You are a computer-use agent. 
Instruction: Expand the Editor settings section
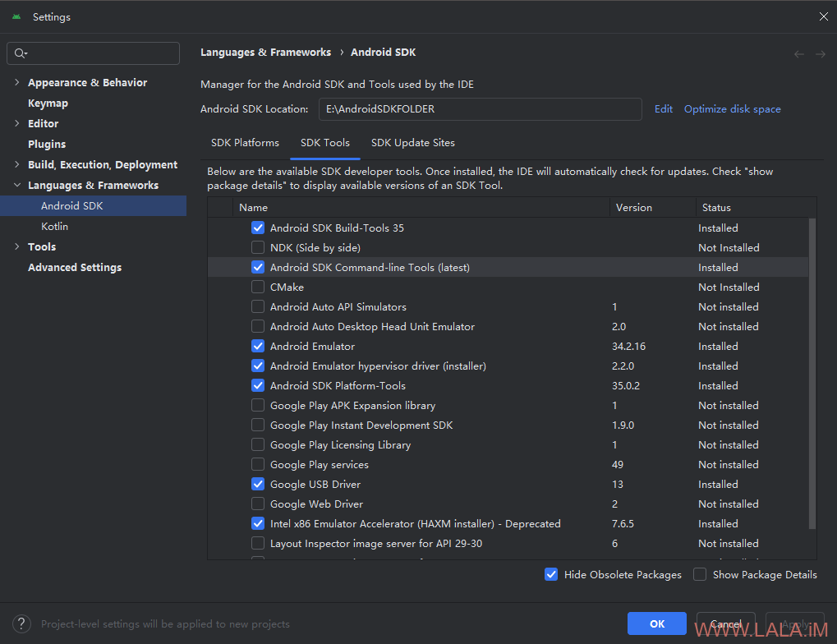point(17,123)
